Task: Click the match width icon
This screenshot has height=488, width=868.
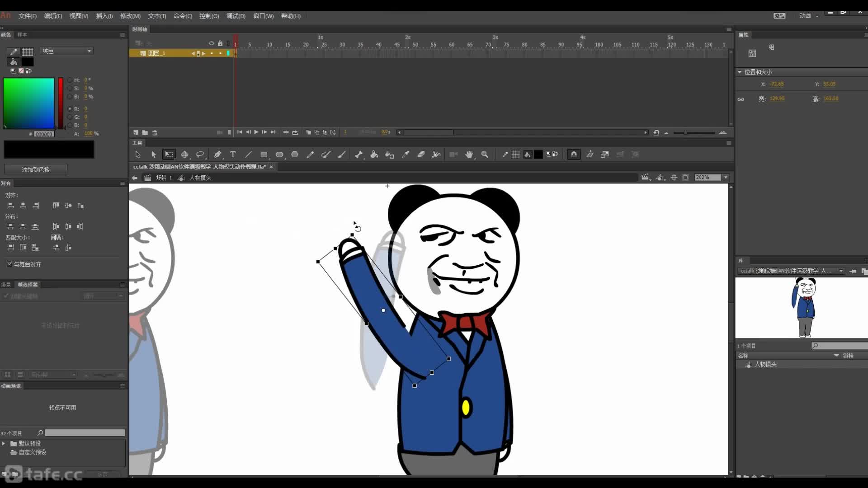Action: point(10,248)
